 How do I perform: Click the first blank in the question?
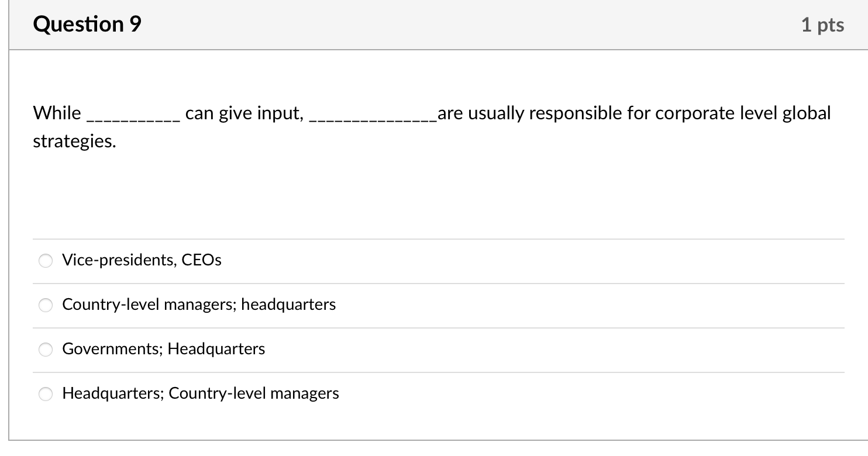132,115
